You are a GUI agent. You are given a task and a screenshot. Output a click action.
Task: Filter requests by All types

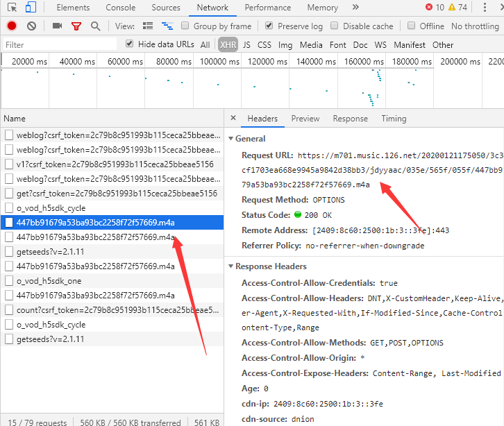205,44
